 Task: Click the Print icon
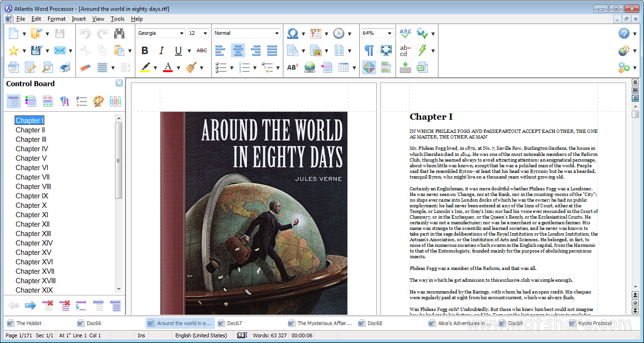coord(65,67)
